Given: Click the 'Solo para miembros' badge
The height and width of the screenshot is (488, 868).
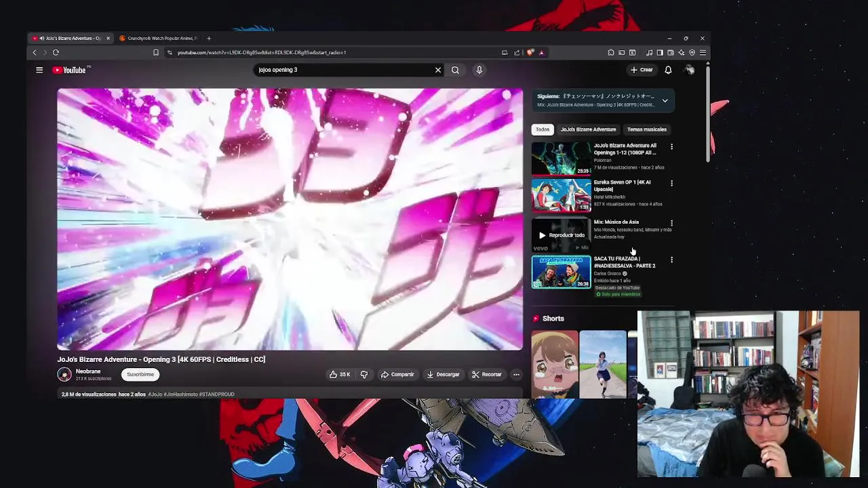Looking at the screenshot, I should point(618,294).
